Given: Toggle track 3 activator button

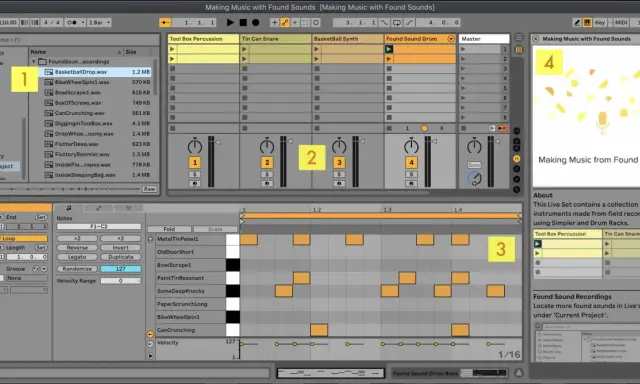Looking at the screenshot, I should (339, 162).
